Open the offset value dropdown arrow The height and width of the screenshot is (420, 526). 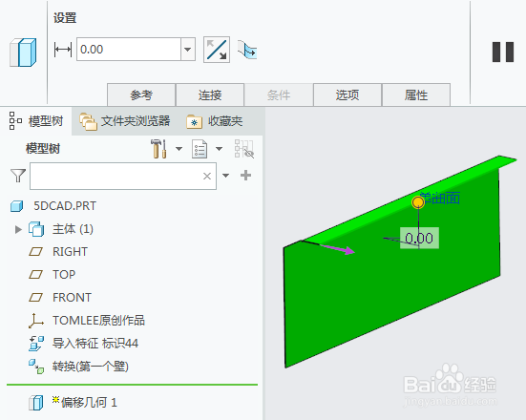(x=188, y=50)
